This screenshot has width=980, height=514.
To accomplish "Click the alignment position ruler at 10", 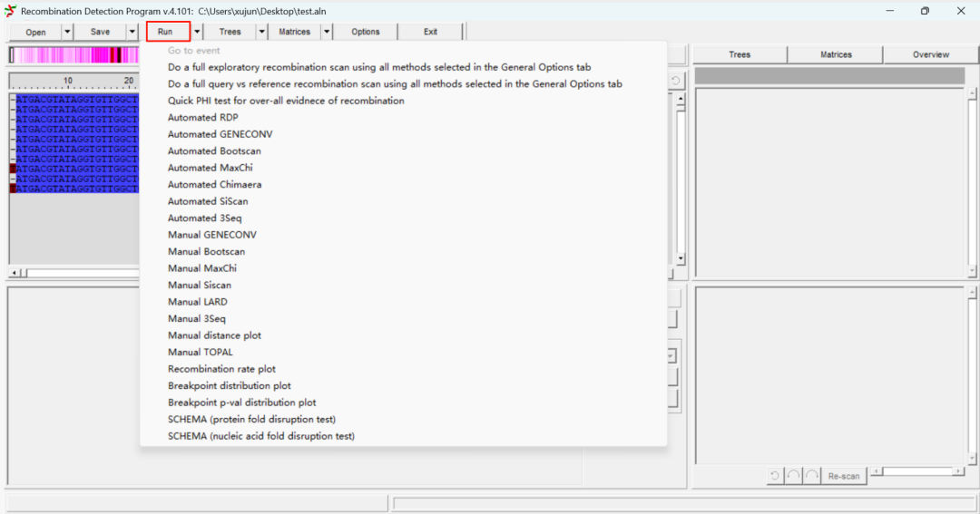I will [x=67, y=81].
